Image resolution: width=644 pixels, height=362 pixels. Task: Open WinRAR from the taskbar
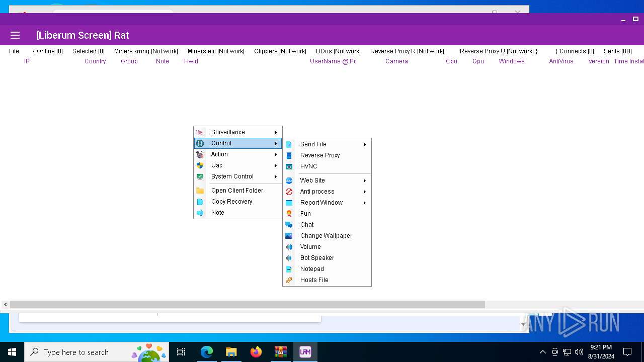click(x=281, y=352)
